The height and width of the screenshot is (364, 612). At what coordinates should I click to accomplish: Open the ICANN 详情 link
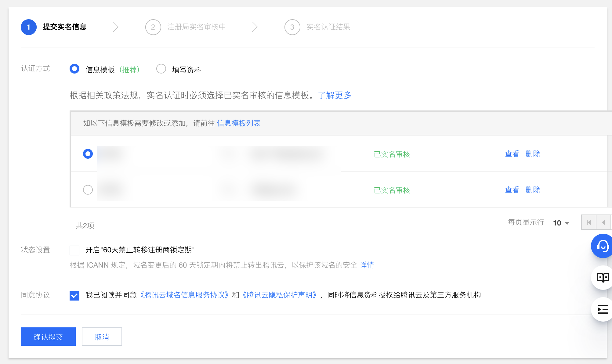coord(368,265)
